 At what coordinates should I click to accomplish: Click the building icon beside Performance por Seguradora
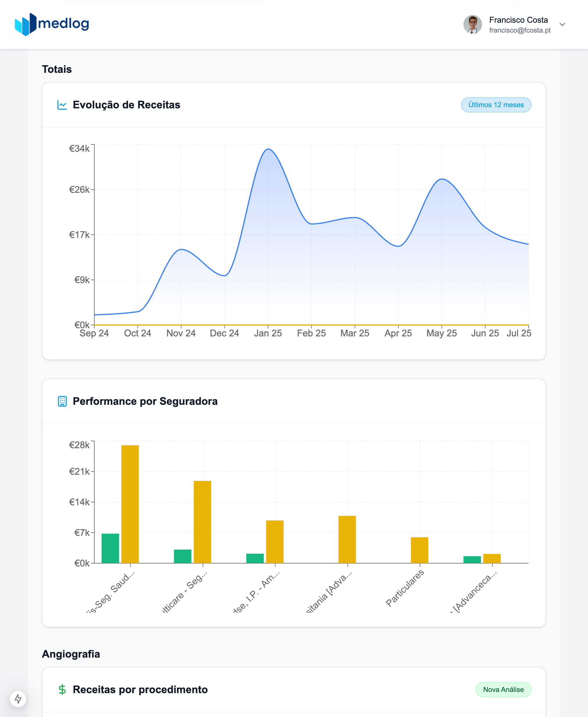(x=62, y=401)
